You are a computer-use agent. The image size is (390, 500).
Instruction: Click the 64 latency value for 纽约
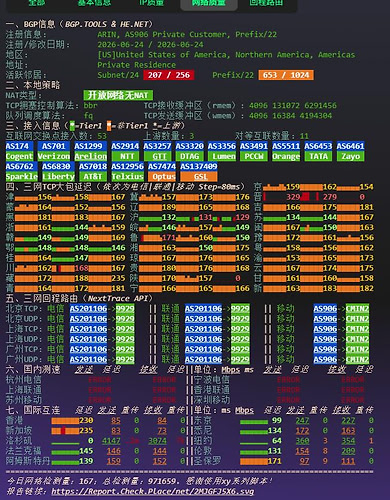(277, 441)
